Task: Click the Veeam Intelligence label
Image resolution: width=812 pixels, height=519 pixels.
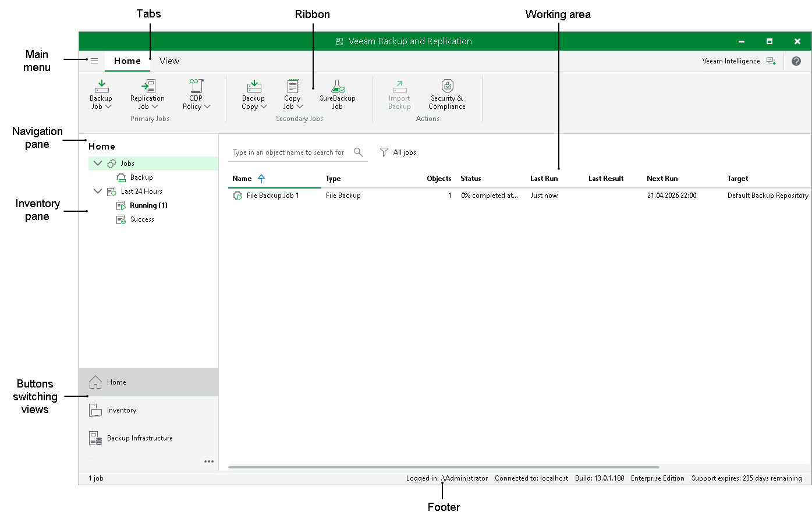Action: click(x=731, y=61)
